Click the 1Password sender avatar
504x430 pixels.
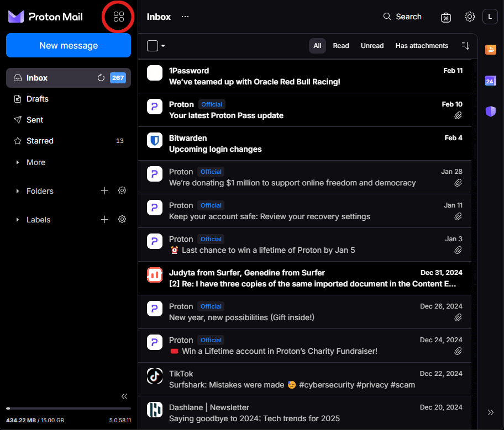(x=155, y=73)
